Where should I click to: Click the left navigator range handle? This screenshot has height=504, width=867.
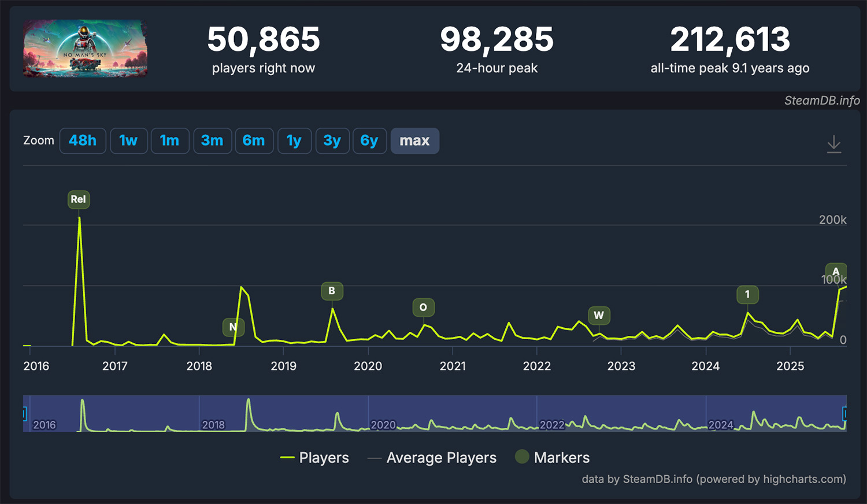(24, 413)
